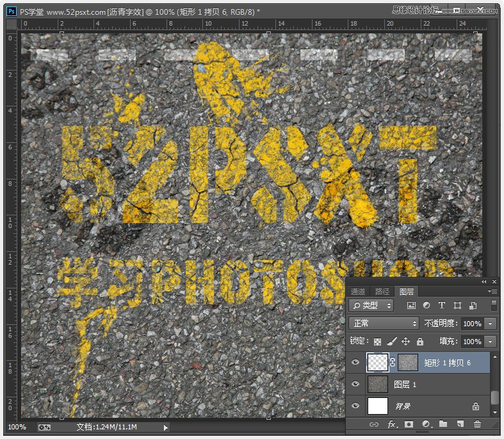Click the lock icon on 背景 layer
Viewport: 504px width, 439px height.
476,406
